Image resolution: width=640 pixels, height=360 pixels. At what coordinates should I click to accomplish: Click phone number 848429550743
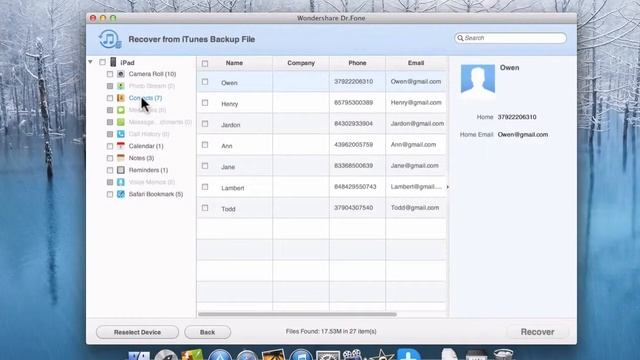coord(355,187)
